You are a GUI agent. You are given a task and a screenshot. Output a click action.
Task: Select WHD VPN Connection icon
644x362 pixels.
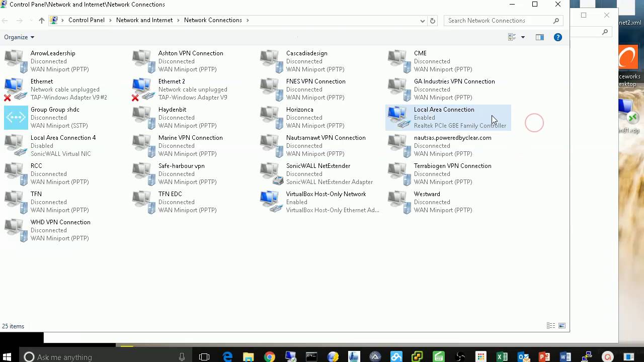click(16, 230)
